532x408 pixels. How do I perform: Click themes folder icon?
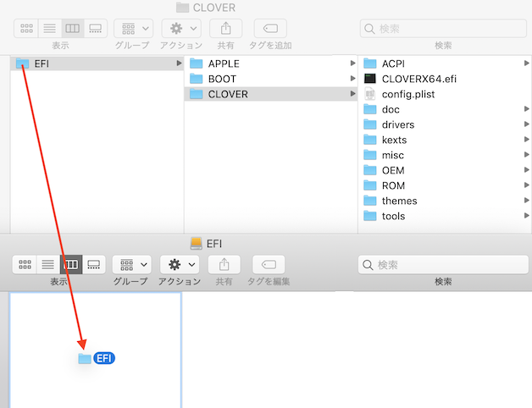[x=370, y=201]
